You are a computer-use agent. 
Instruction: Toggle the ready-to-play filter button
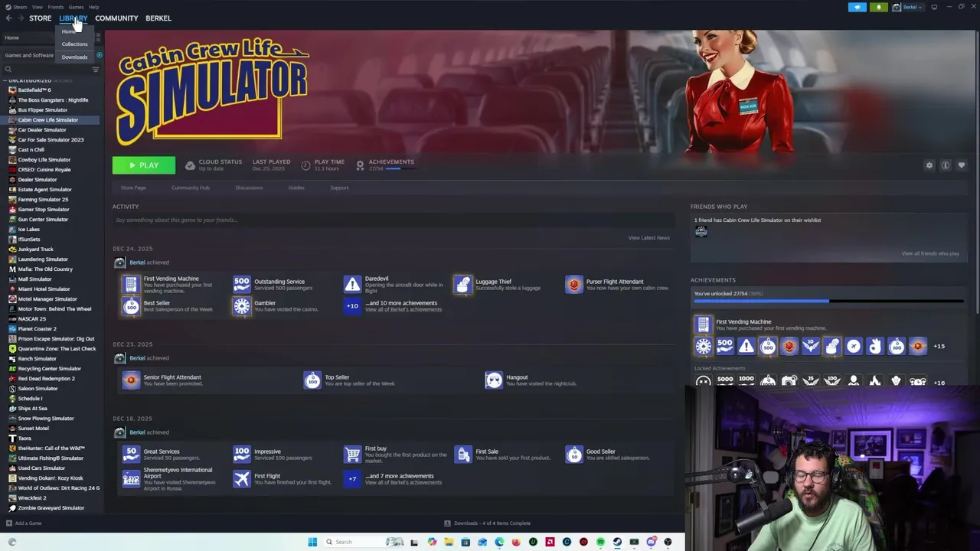[x=99, y=55]
